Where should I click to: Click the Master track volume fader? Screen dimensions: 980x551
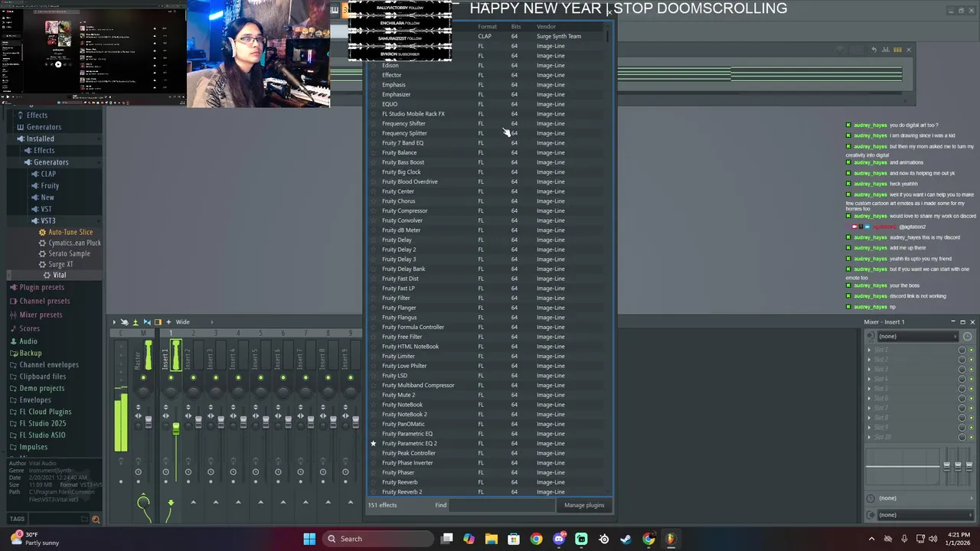(x=148, y=421)
